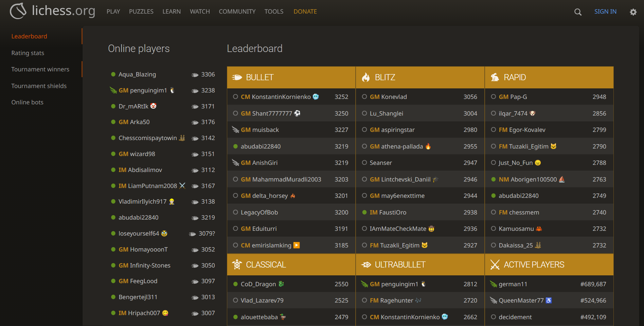Open the preferences gear icon
644x326 pixels.
(633, 12)
